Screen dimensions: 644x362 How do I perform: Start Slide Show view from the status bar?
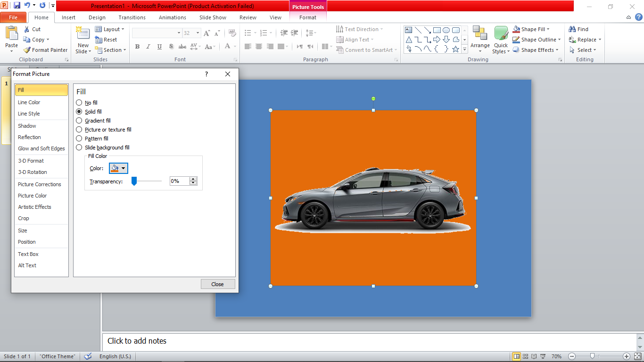tap(543, 356)
